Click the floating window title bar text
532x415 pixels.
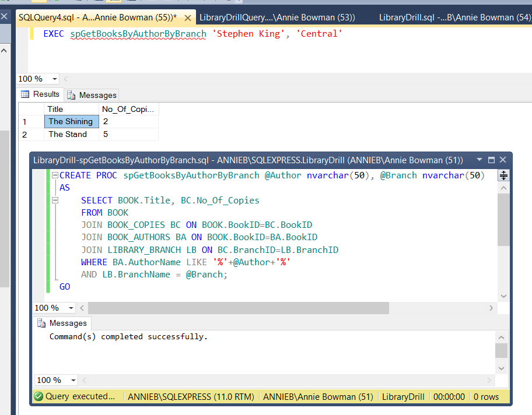pos(248,160)
